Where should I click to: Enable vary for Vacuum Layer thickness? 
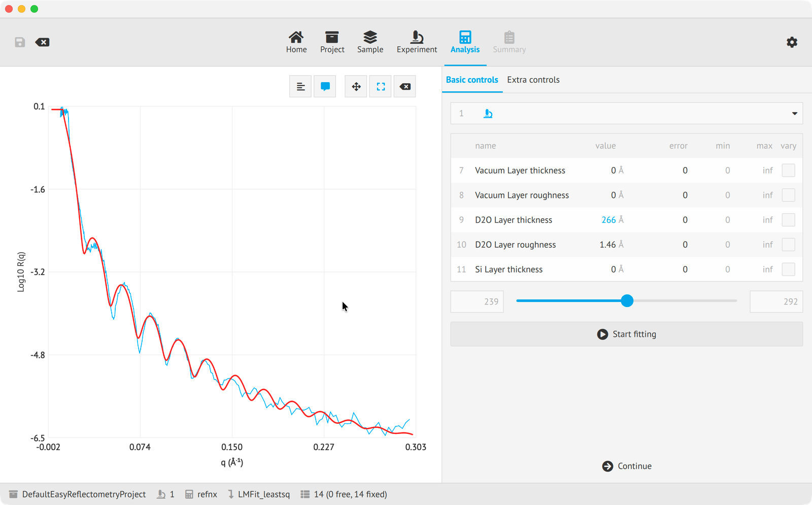(788, 171)
